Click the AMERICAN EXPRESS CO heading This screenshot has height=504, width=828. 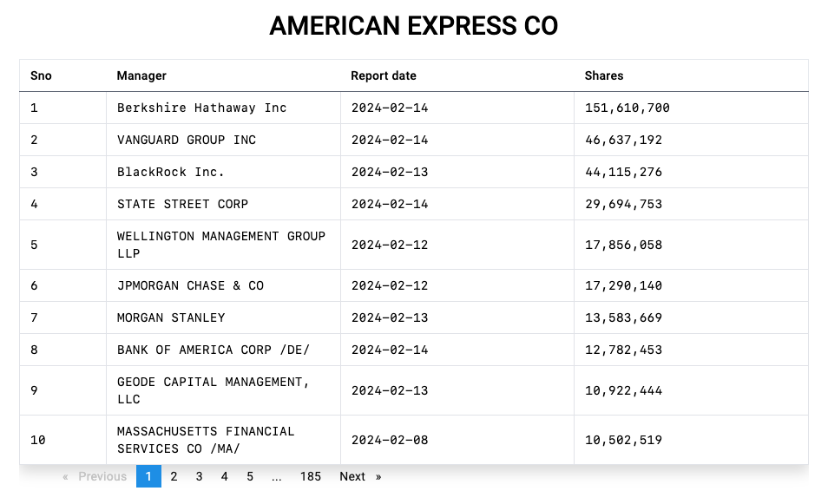[x=413, y=26]
